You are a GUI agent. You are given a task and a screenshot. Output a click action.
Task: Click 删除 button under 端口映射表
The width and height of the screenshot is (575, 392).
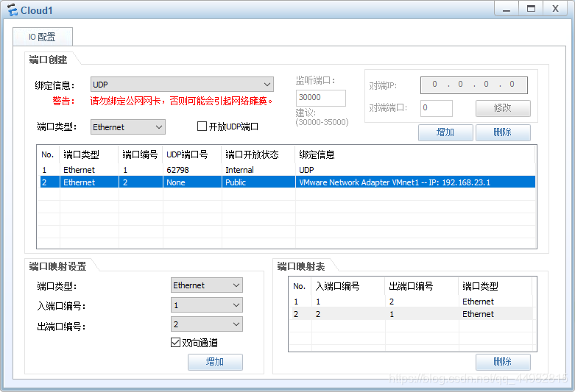503,362
